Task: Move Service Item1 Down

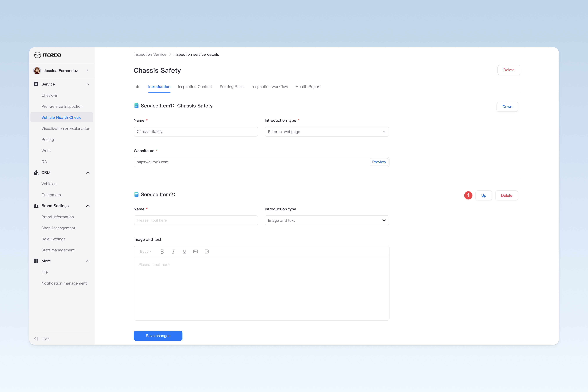Action: pyautogui.click(x=507, y=107)
